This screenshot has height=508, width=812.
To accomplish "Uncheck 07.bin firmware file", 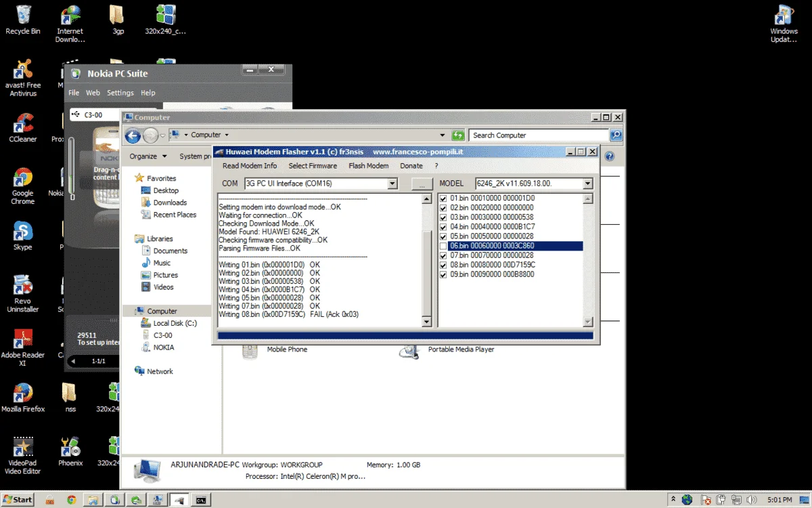I will 443,255.
